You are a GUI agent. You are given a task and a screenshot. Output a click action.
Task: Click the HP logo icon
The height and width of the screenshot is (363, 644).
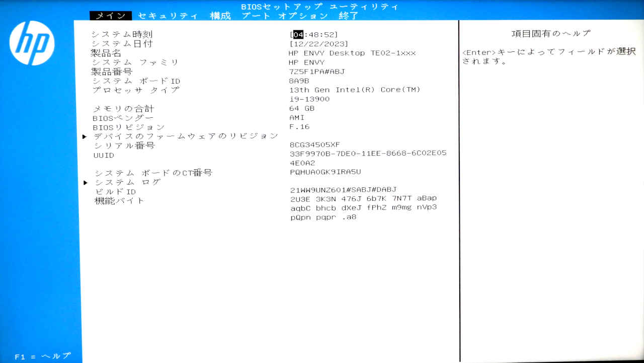point(32,43)
